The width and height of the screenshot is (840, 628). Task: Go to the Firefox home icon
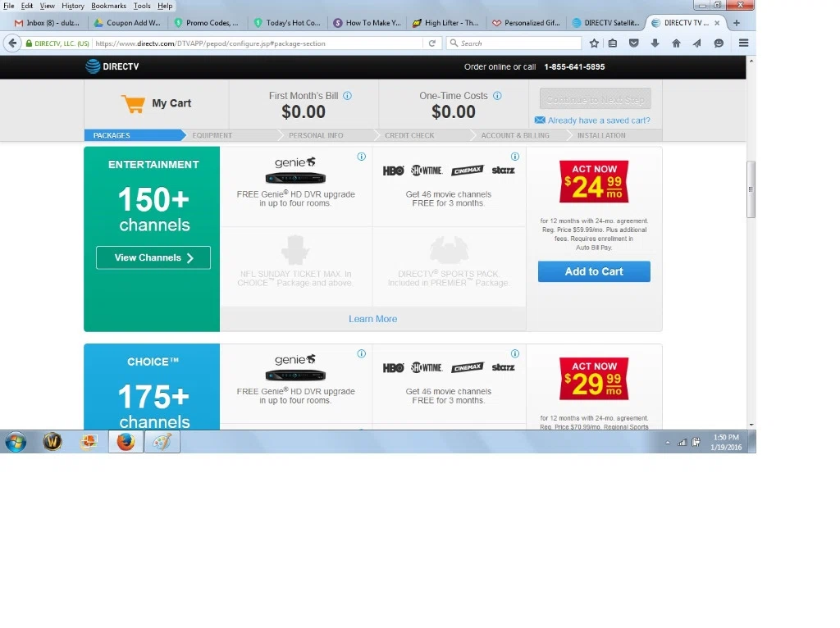[676, 43]
